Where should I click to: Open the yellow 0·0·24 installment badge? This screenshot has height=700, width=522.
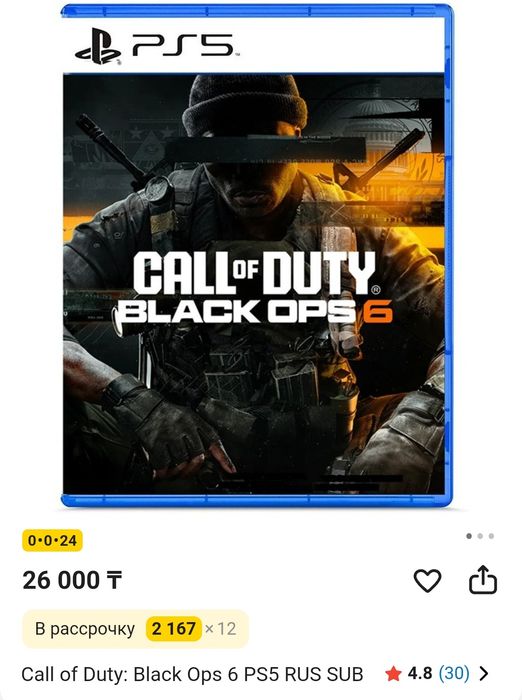(x=52, y=541)
